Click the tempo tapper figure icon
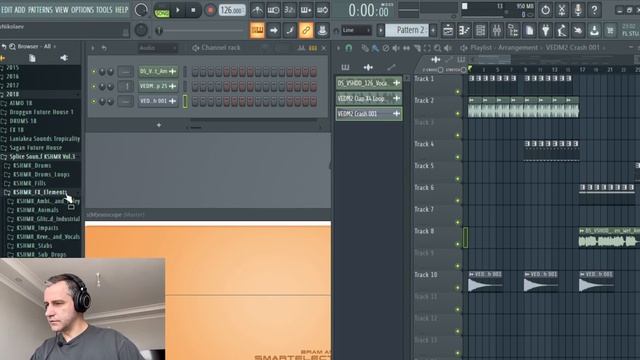 coord(562,30)
